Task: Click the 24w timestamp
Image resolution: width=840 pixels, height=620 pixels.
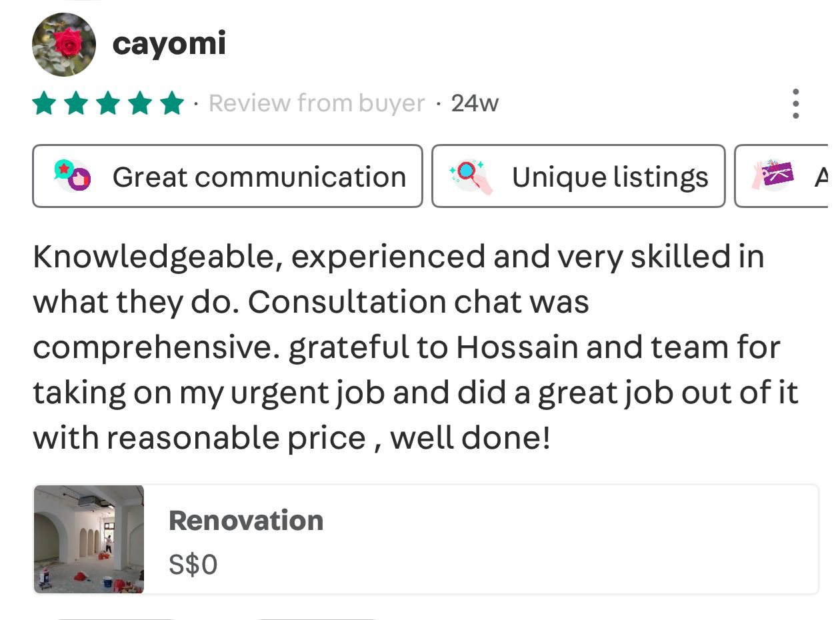Action: pyautogui.click(x=475, y=103)
